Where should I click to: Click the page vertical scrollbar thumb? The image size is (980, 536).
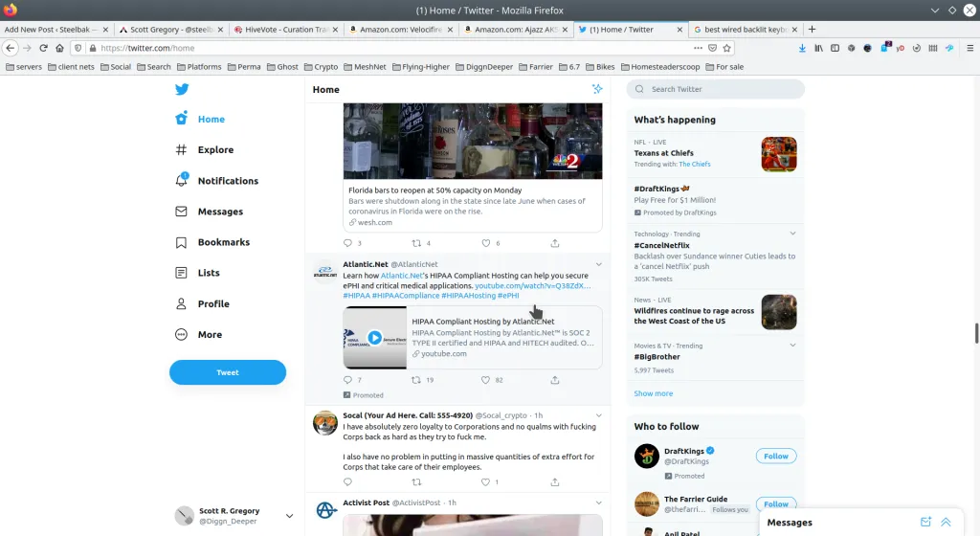click(975, 333)
